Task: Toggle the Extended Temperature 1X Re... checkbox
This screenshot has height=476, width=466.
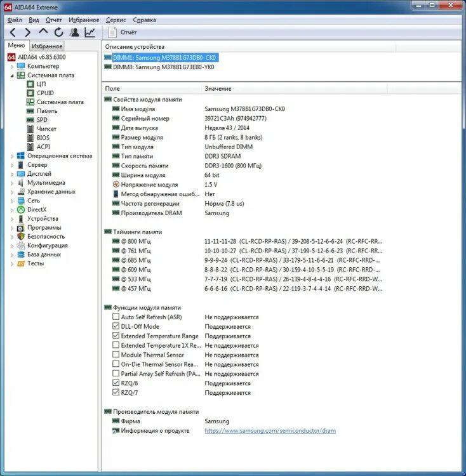Action: point(116,345)
